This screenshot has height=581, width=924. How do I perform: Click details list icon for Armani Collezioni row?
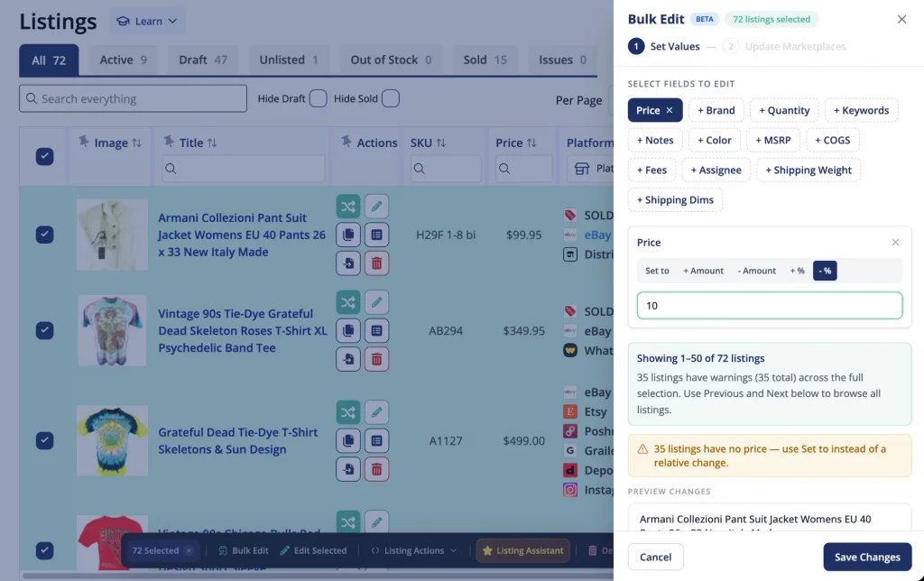tap(376, 235)
